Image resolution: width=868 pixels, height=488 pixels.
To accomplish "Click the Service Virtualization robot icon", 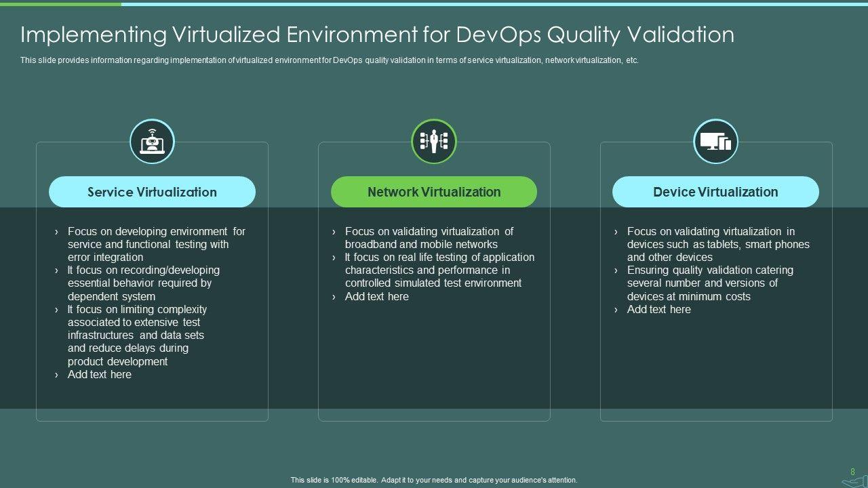I will pos(152,142).
